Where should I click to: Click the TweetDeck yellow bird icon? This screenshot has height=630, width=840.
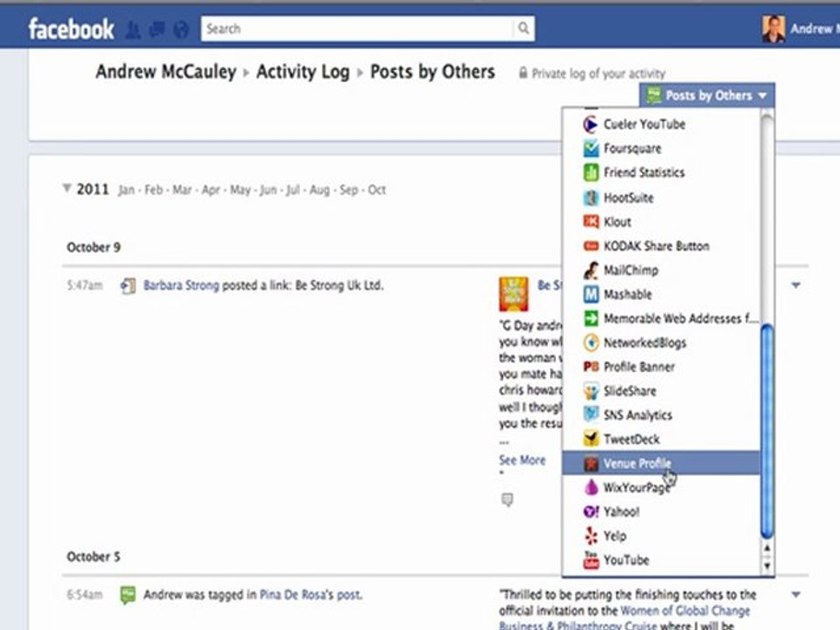pos(591,439)
